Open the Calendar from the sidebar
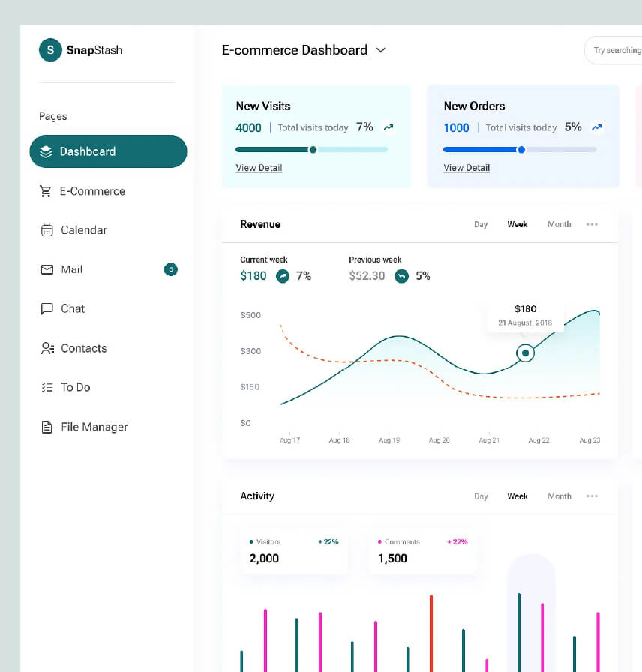 coord(45,230)
